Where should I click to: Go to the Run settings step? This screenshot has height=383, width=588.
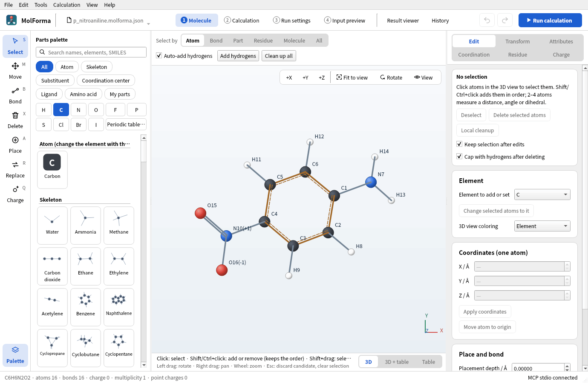(x=292, y=20)
